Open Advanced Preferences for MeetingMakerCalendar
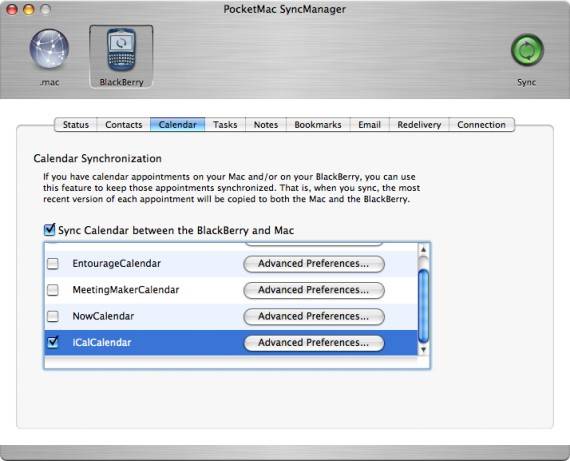 pyautogui.click(x=314, y=290)
